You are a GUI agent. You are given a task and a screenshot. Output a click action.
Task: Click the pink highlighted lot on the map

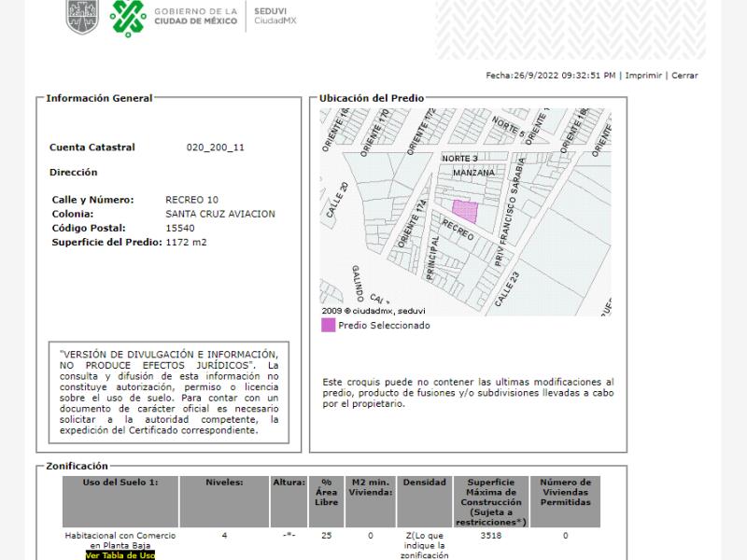(x=465, y=211)
